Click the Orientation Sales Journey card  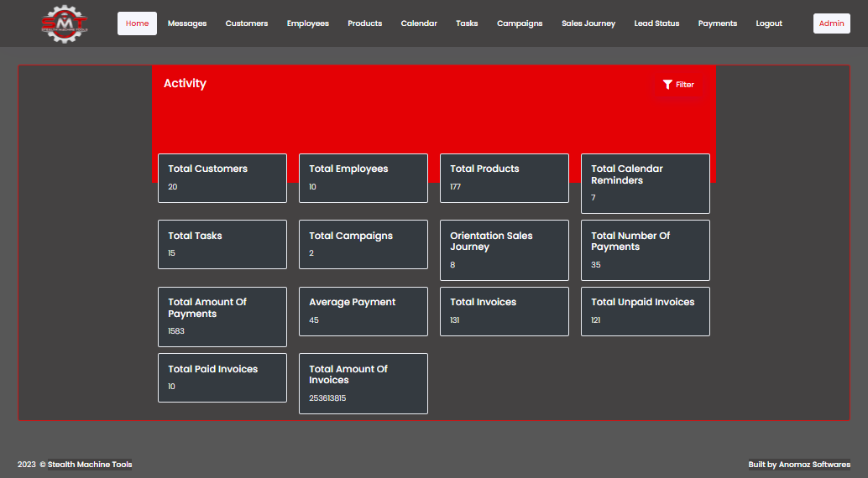click(505, 250)
